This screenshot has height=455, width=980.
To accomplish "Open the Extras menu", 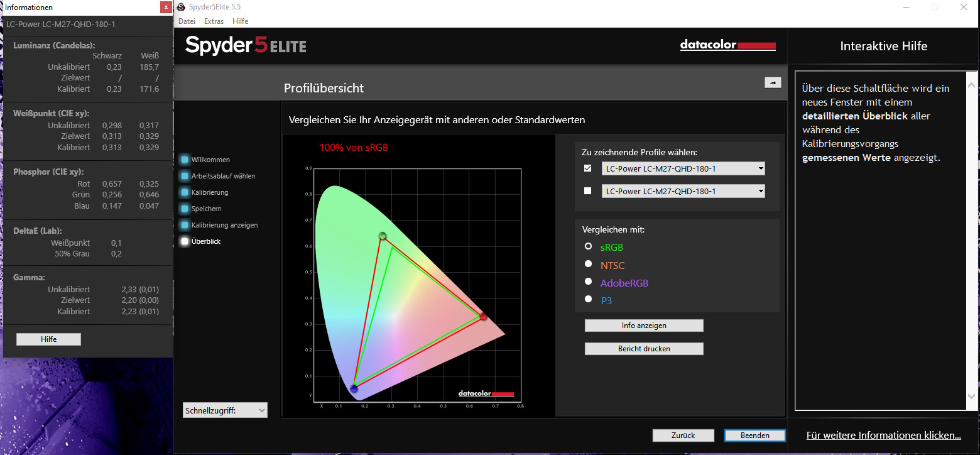I will coord(214,21).
